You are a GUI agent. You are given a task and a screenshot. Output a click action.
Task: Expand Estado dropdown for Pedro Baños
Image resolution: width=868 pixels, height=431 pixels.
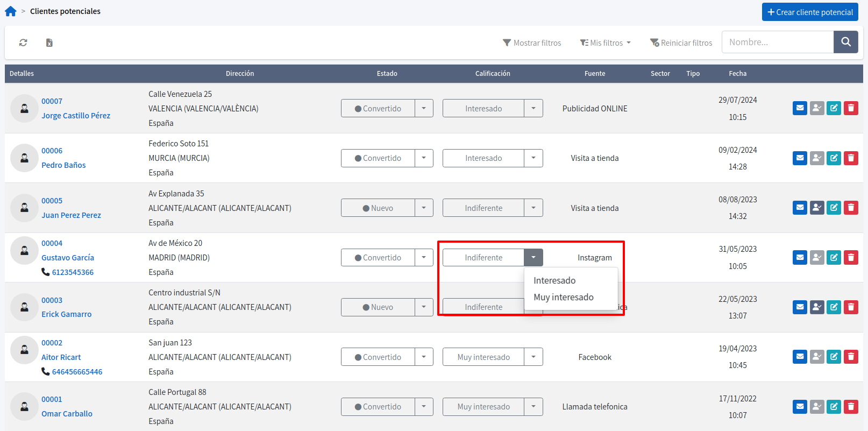coord(424,158)
